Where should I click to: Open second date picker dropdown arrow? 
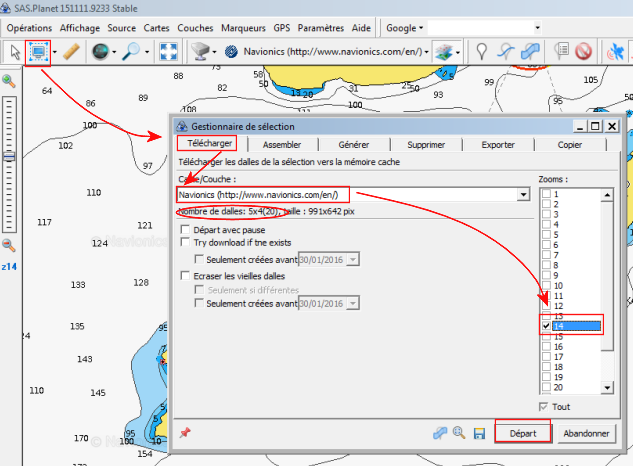tap(353, 303)
